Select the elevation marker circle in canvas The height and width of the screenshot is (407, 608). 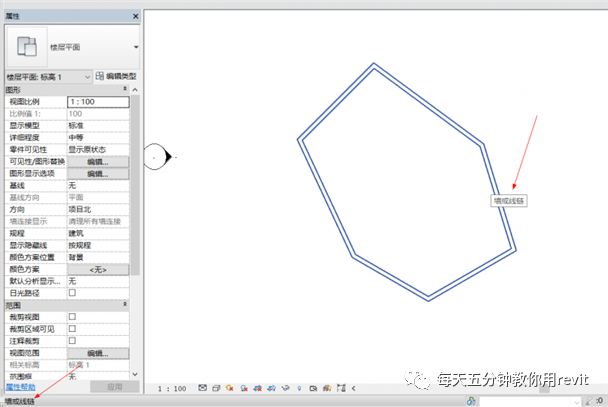click(x=154, y=157)
